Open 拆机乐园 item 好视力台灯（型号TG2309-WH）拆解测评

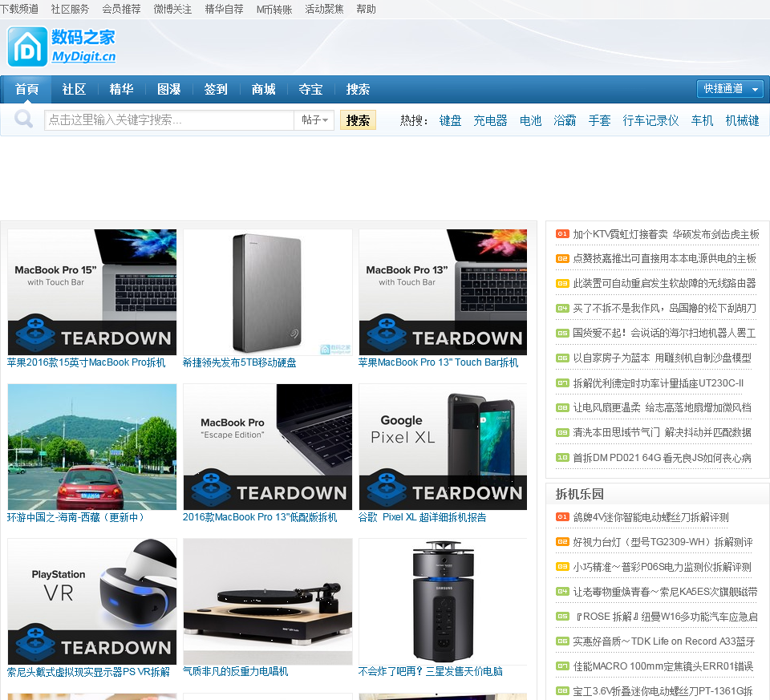[663, 542]
